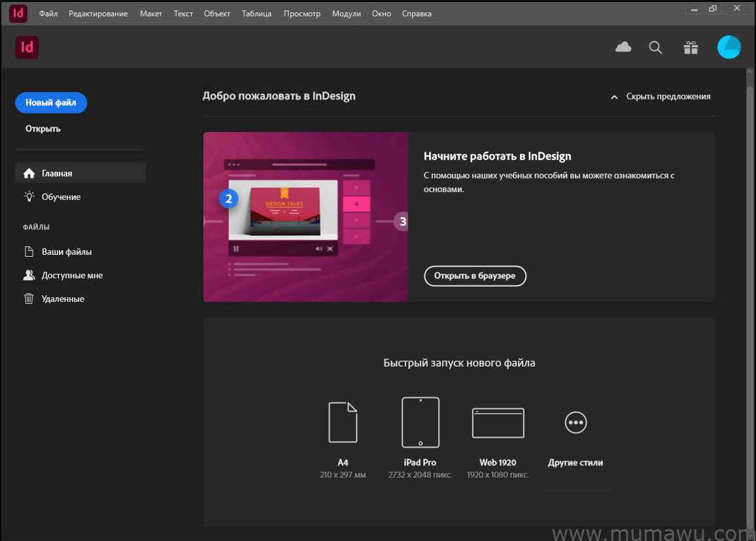This screenshot has height=541, width=756.
Task: Click the Открыть в браузере button
Action: (475, 276)
